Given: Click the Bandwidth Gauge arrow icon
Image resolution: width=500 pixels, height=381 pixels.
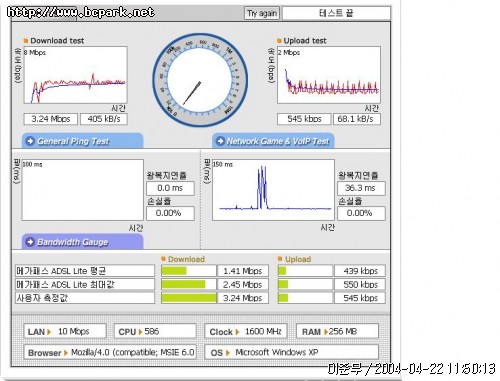Looking at the screenshot, I should [x=30, y=242].
